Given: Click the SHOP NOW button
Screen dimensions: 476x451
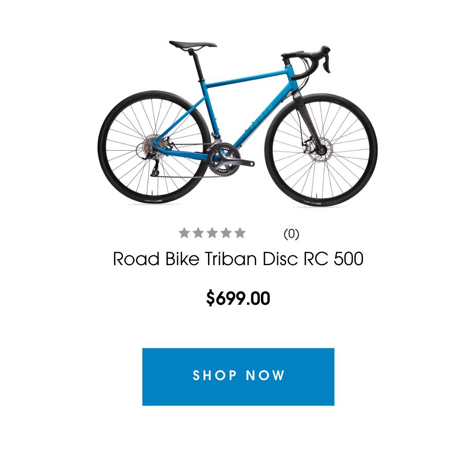Looking at the screenshot, I should [238, 377].
